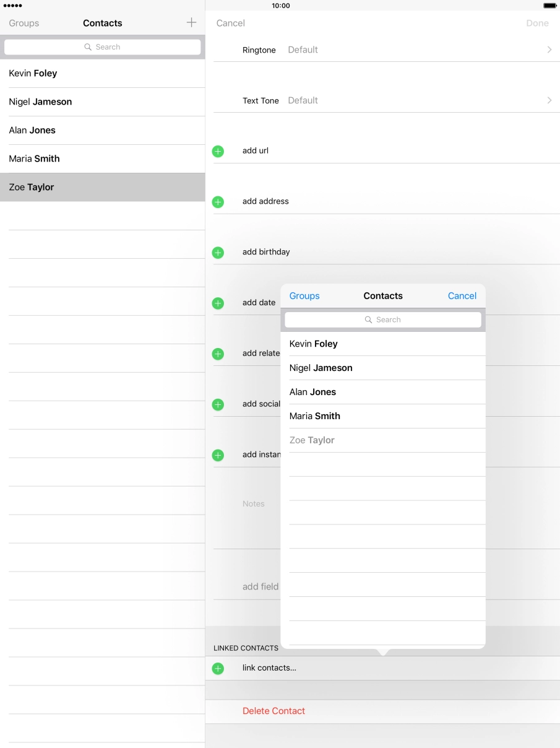This screenshot has width=560, height=748.
Task: Tap the plus icon to add new contact
Action: coord(191,23)
